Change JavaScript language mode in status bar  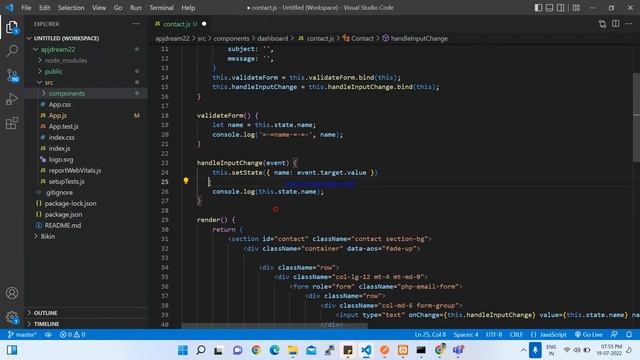549,334
